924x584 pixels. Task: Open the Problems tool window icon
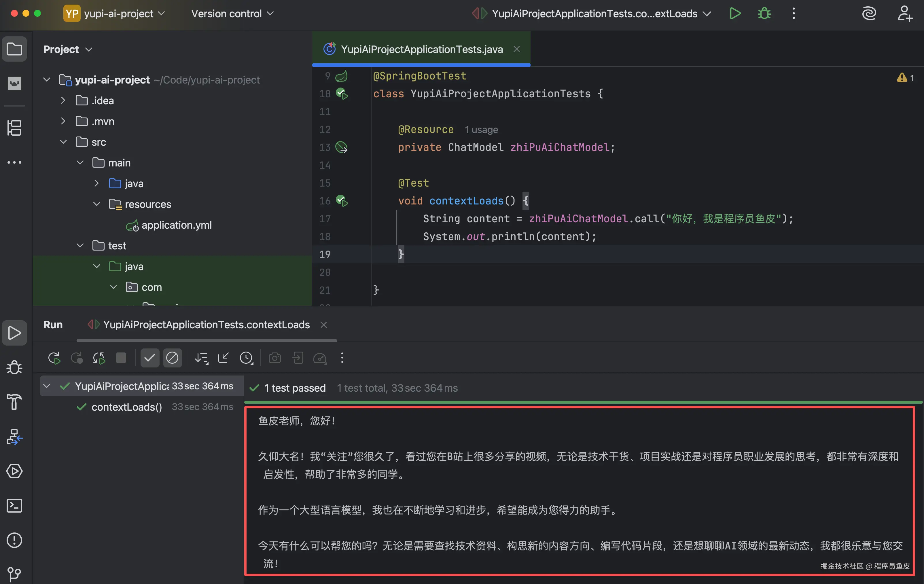pyautogui.click(x=14, y=540)
